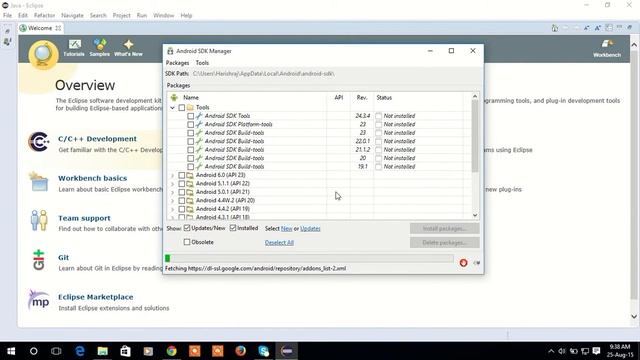
Task: Check Android SDK Build-tools revision 21.1.2
Action: tap(190, 150)
